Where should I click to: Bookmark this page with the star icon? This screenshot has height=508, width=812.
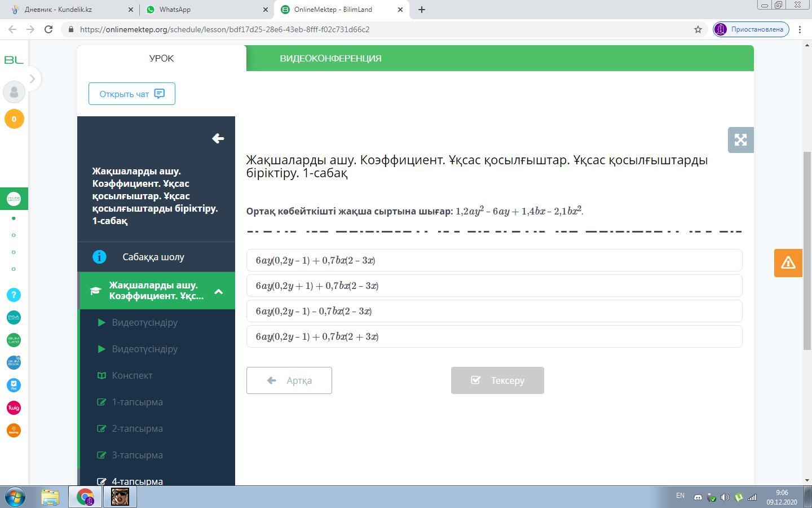pyautogui.click(x=698, y=29)
